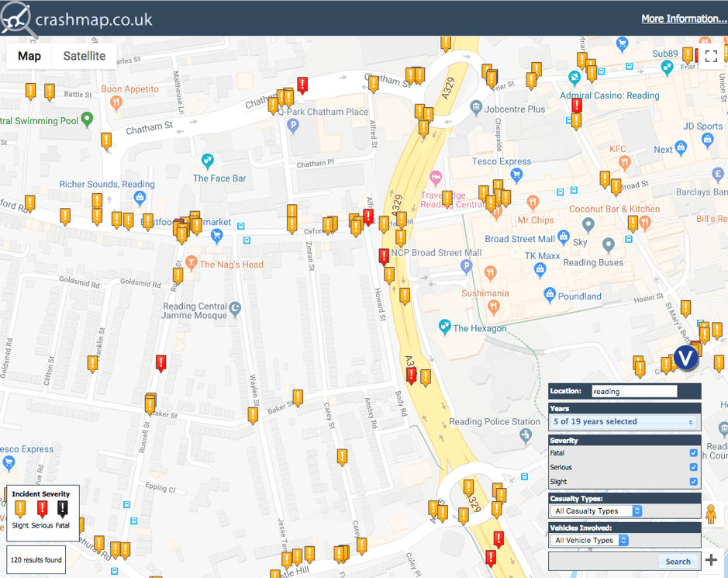Select the Street View pegman icon
This screenshot has height=578, width=728.
pos(711,514)
